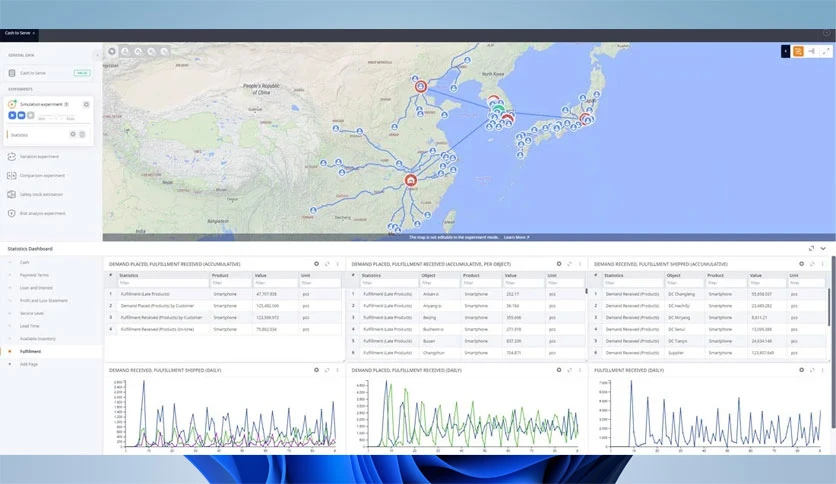The height and width of the screenshot is (484, 836).
Task: Click the orange map view mode button
Action: tap(798, 51)
